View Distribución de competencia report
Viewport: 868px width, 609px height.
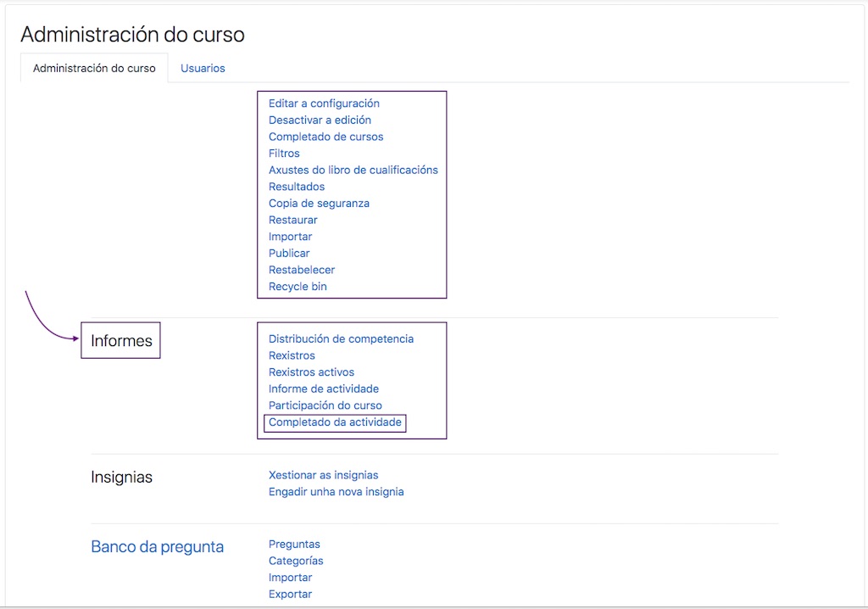[x=341, y=338]
